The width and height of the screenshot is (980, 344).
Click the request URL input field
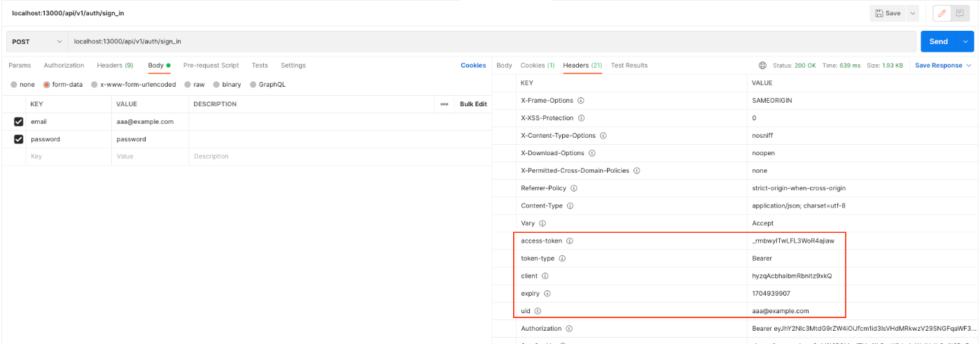490,42
